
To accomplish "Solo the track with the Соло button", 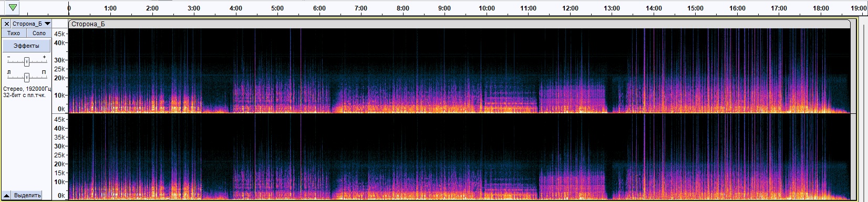I will 39,33.
